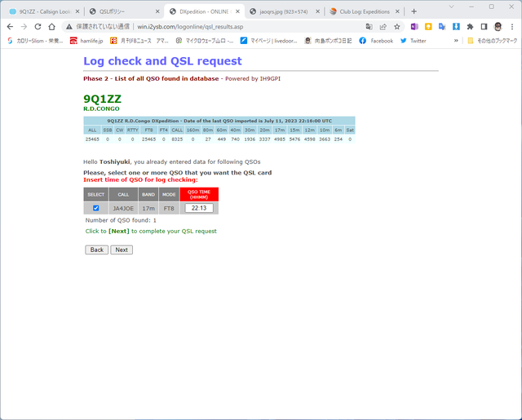Image resolution: width=522 pixels, height=420 pixels.
Task: Bookmark this page with the star icon
Action: [x=397, y=27]
